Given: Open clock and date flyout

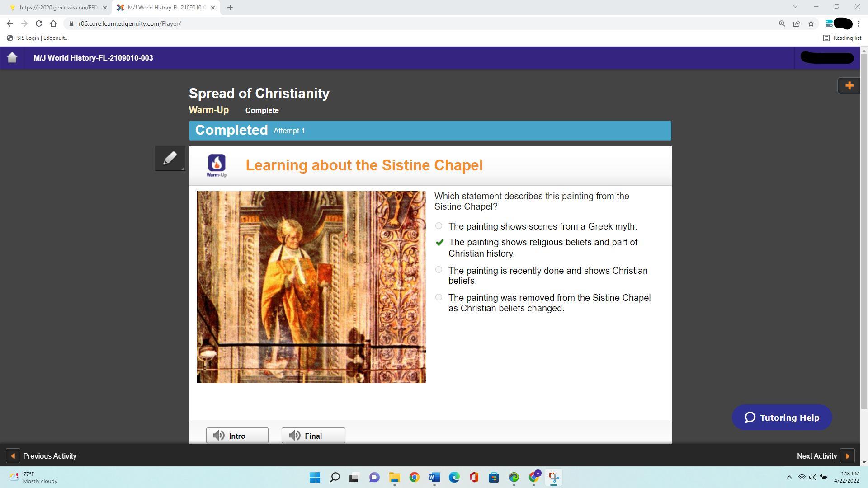Looking at the screenshot, I should pos(846,477).
